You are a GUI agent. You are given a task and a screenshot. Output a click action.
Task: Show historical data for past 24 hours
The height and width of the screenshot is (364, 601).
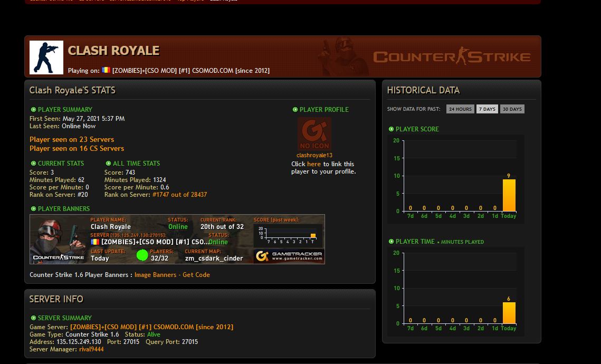pos(460,109)
